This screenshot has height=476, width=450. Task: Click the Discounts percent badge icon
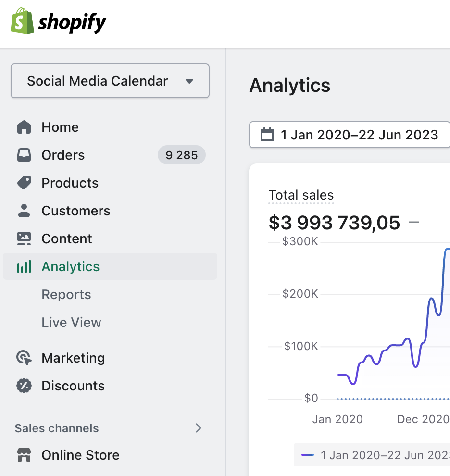[24, 386]
